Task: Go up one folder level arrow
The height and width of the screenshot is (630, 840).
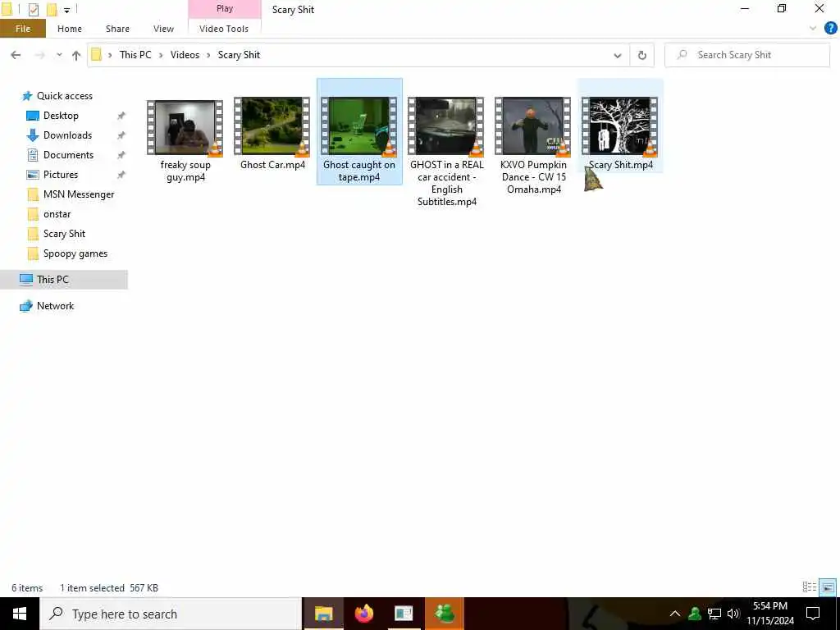Action: pyautogui.click(x=76, y=55)
